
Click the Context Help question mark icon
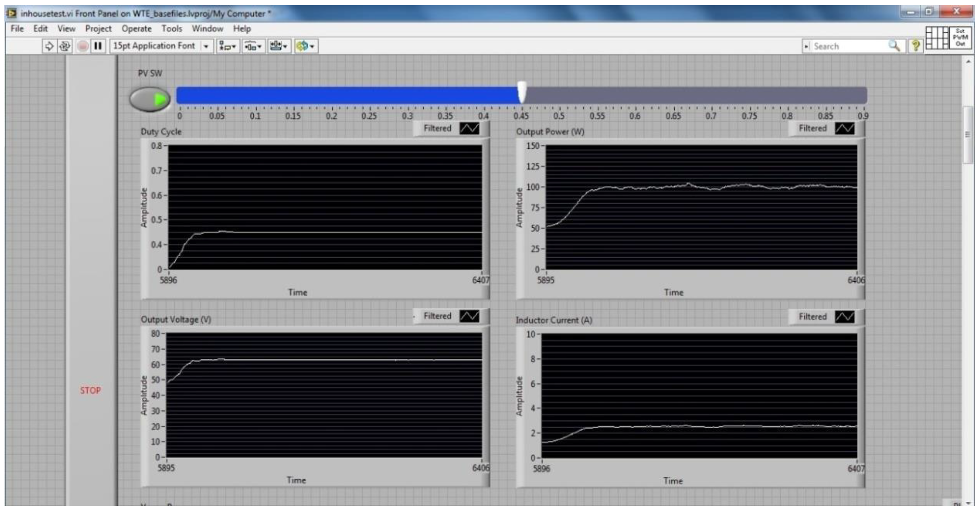tap(916, 46)
